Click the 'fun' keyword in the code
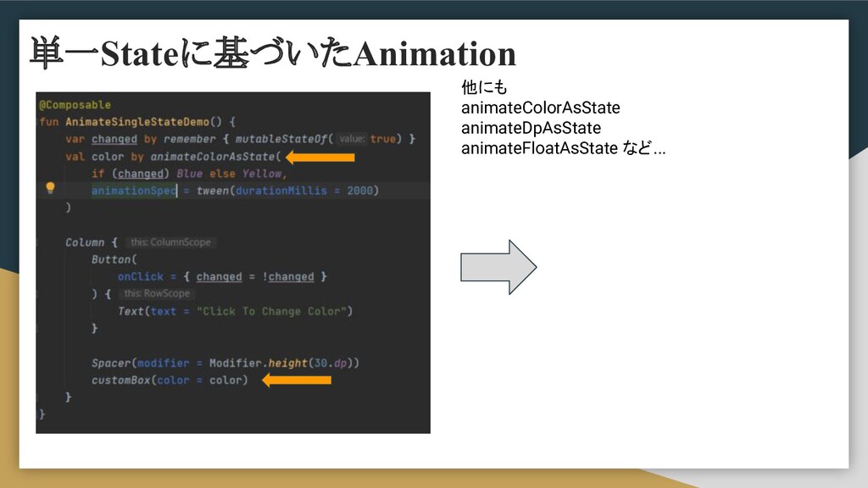Viewport: 868px width, 488px height. (48, 122)
